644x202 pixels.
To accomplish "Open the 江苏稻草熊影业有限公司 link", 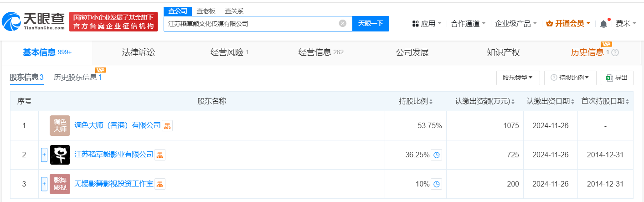I will (x=114, y=155).
